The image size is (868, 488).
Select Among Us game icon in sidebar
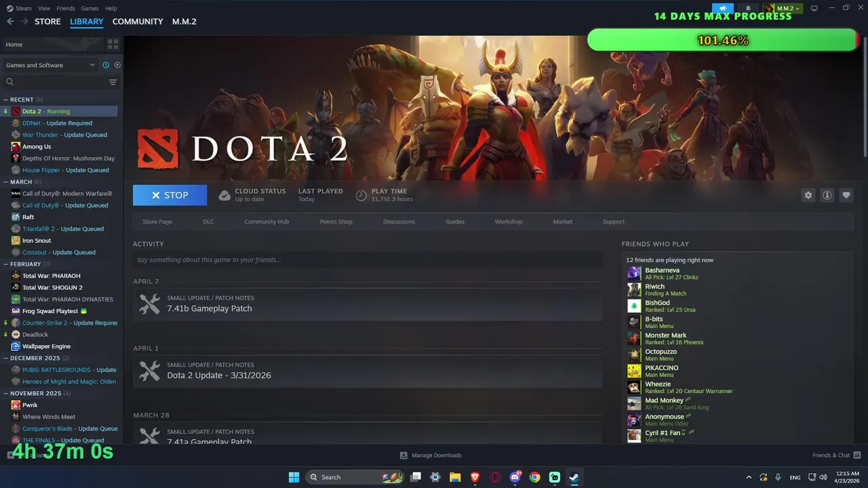(x=16, y=146)
